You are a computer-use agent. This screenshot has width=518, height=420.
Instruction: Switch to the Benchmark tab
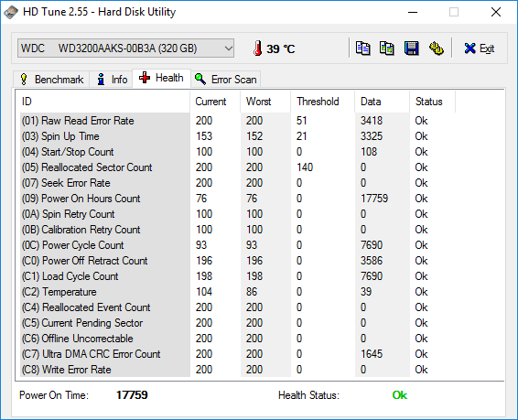click(51, 80)
